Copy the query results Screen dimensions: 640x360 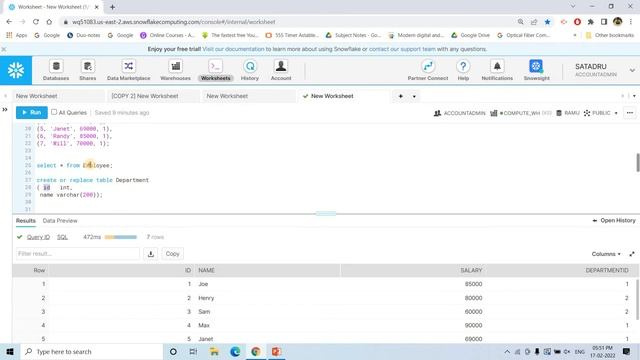pyautogui.click(x=172, y=254)
